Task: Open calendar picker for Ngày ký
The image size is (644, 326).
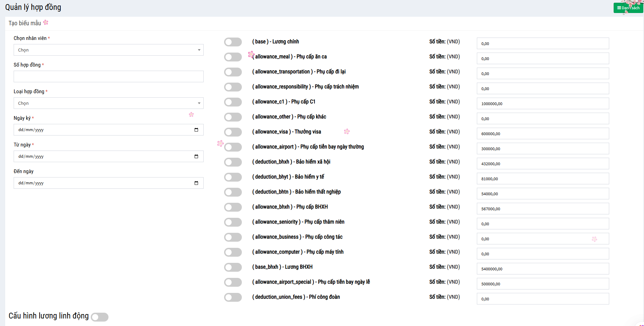Action: coord(196,130)
